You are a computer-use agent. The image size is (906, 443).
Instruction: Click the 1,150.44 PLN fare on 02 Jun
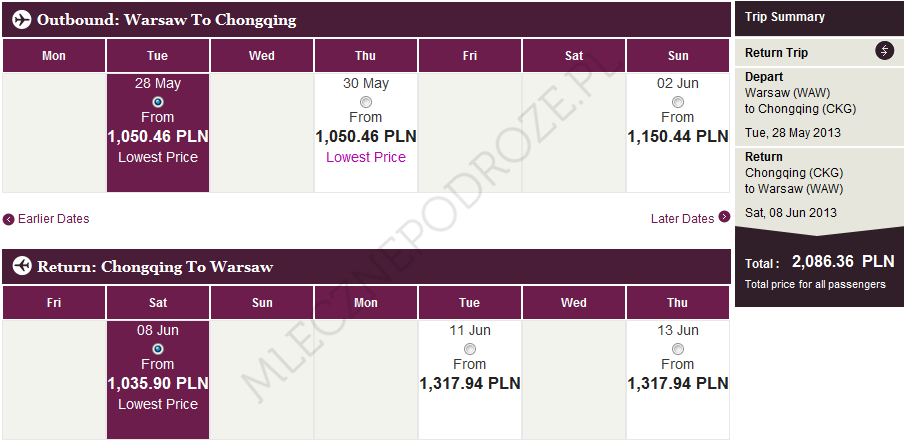(678, 136)
